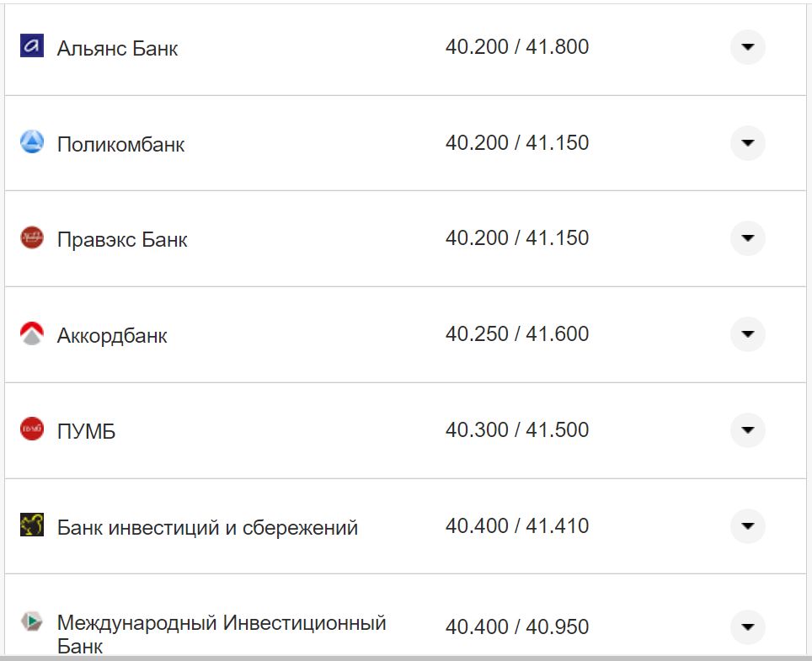
Task: Expand Банк инвестиций и сбережений details
Action: pos(746,525)
